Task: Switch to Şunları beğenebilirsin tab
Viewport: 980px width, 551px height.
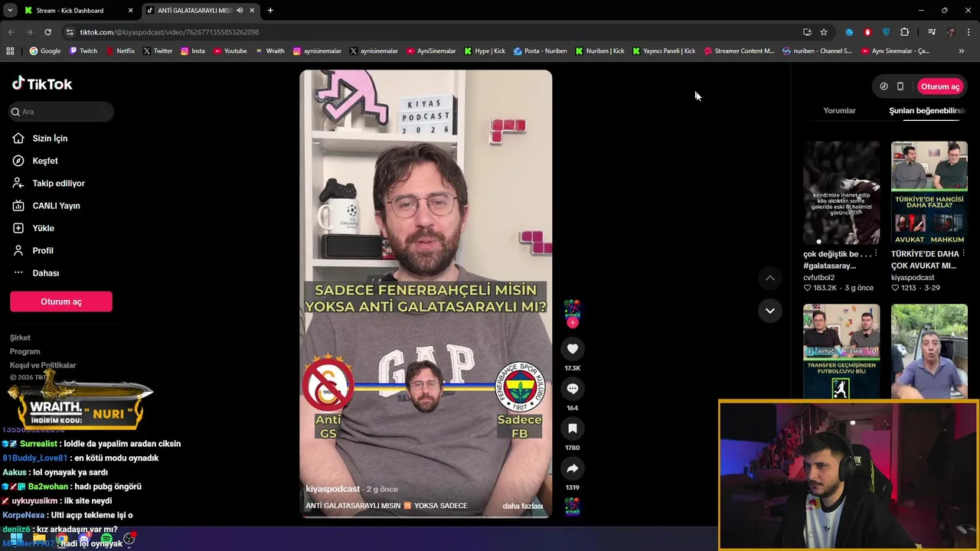Action: pos(926,111)
